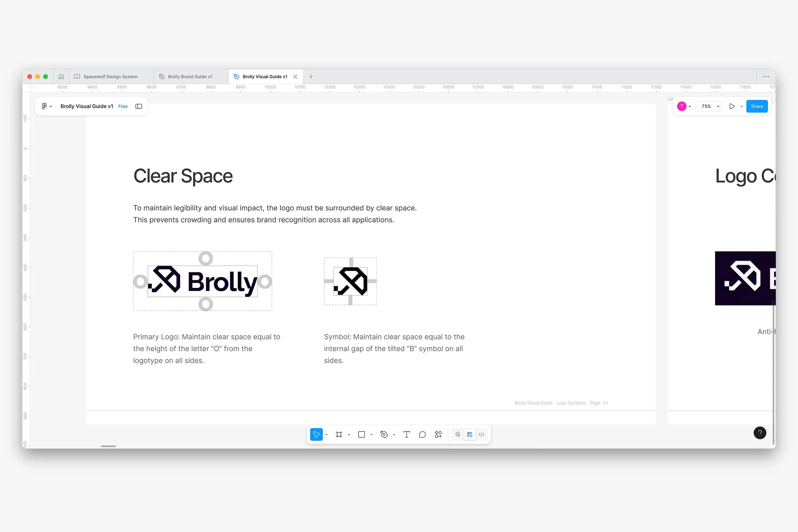Click the Share button
798x532 pixels.
click(757, 106)
